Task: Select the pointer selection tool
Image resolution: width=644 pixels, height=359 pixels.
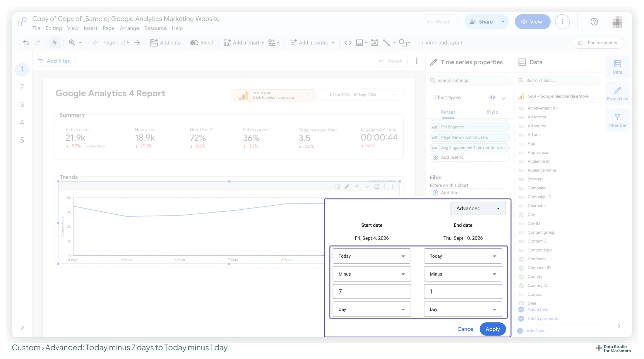Action: click(55, 43)
